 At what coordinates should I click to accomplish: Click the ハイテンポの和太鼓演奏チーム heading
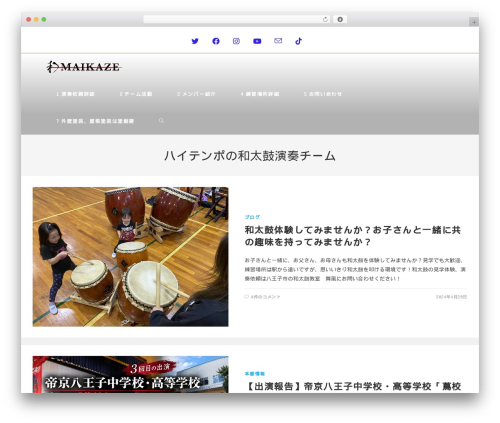tap(250, 156)
